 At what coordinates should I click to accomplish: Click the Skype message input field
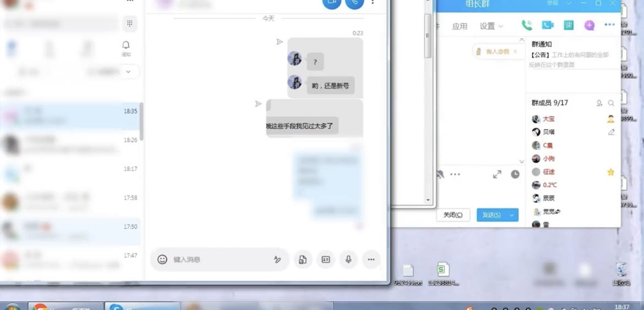point(220,259)
